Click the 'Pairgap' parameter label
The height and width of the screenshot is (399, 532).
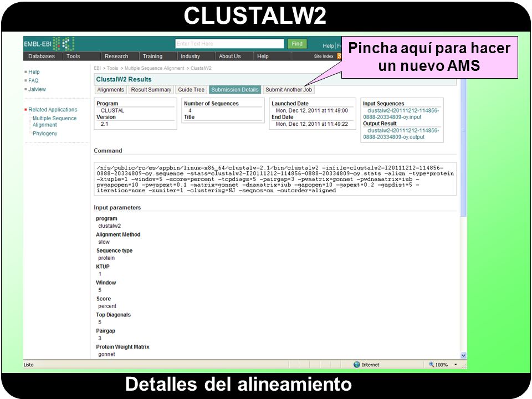click(x=105, y=331)
